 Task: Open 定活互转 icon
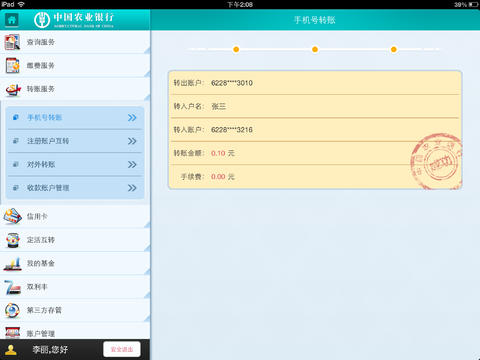[x=13, y=240]
